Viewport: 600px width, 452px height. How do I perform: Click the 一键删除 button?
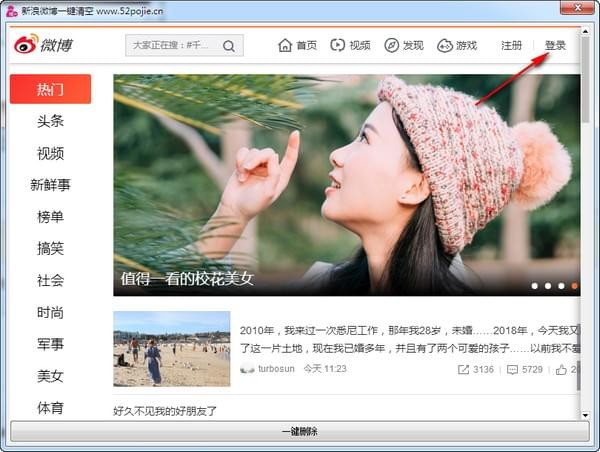pos(300,431)
